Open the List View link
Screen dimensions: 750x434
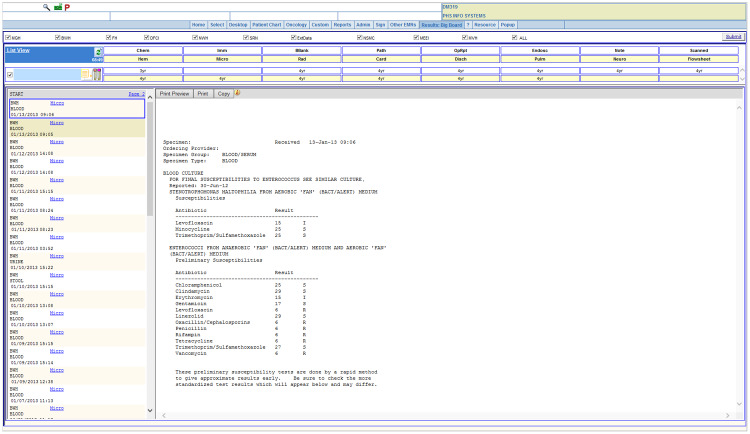click(x=17, y=49)
